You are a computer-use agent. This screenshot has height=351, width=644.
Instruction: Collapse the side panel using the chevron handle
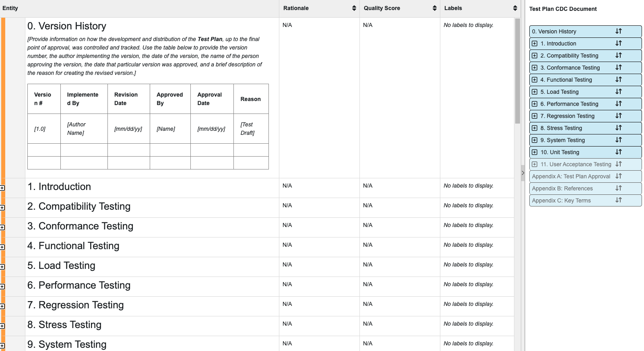pyautogui.click(x=522, y=173)
